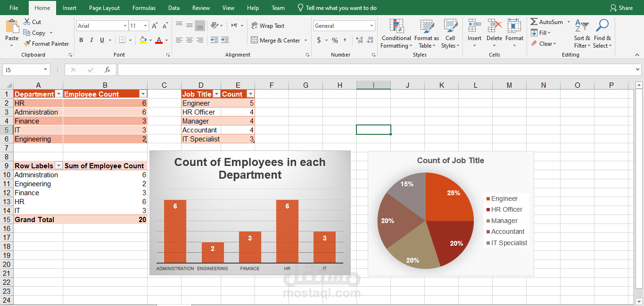This screenshot has width=644, height=306.
Task: Switch to the Page Layout tab
Action: [104, 8]
